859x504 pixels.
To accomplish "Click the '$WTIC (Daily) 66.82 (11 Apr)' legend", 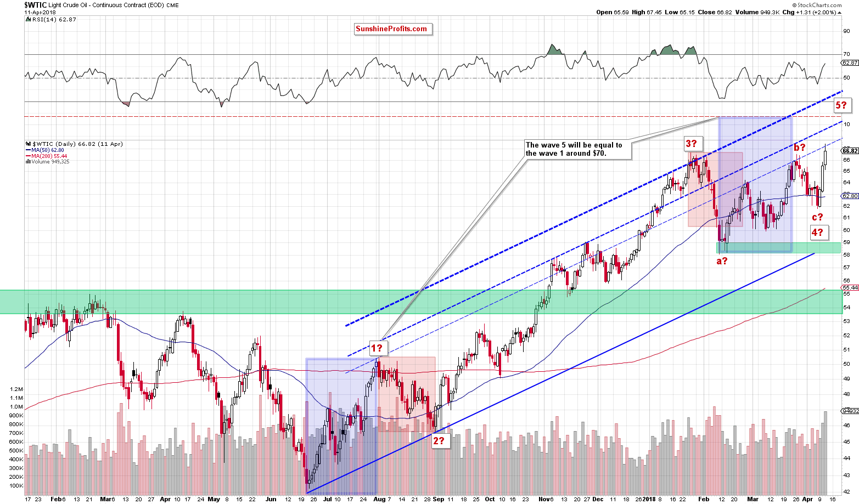I will 77,144.
